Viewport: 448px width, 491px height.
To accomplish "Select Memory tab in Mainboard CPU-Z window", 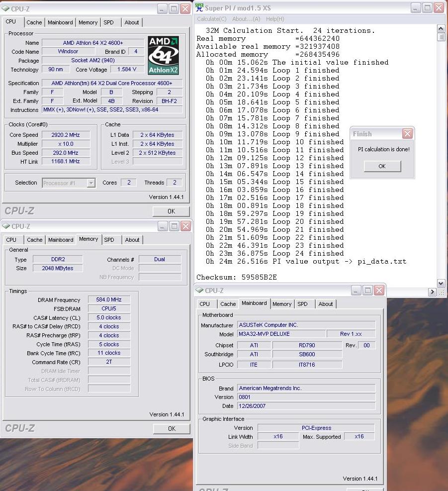I will coord(282,304).
